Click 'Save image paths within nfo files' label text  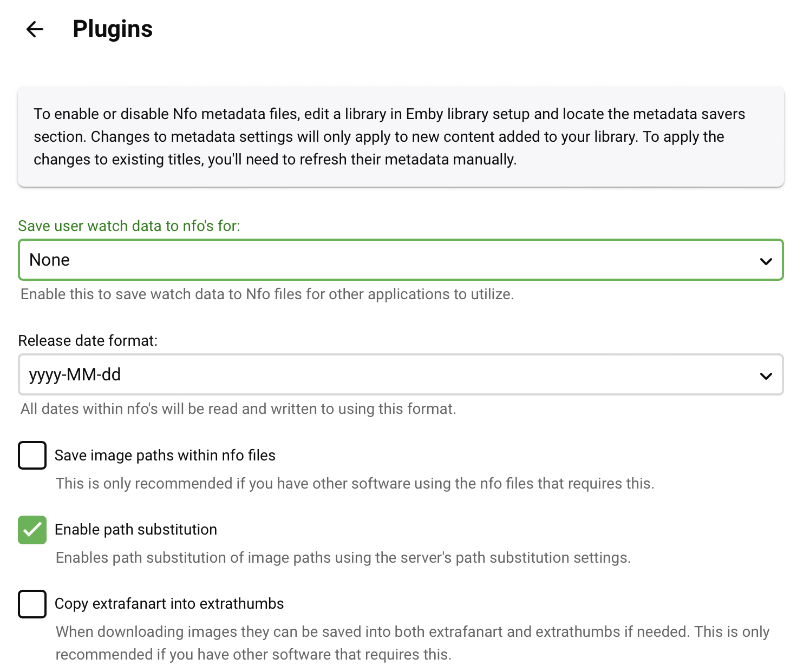click(165, 456)
